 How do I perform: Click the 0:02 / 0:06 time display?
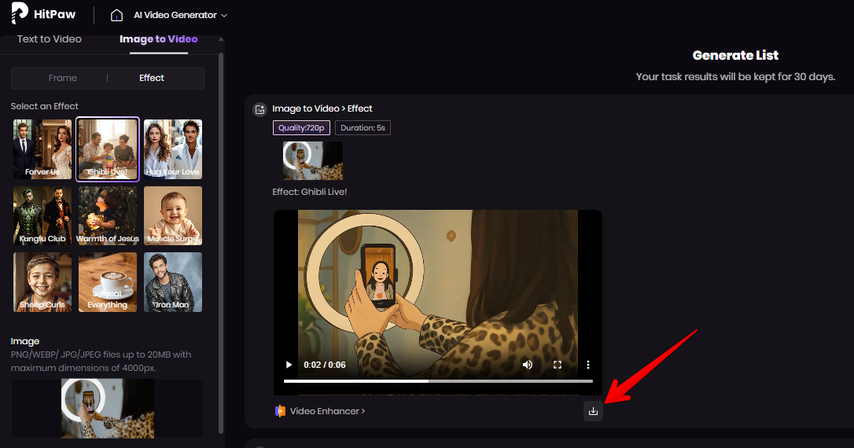coord(325,365)
